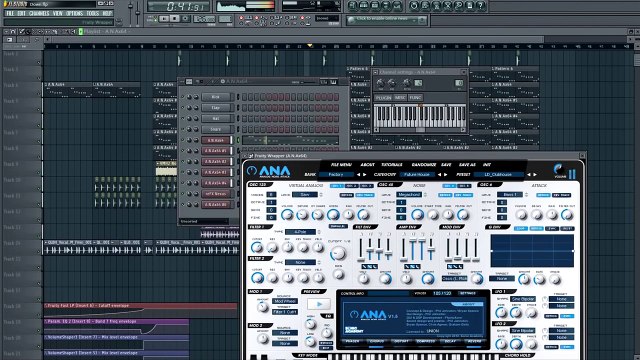Image resolution: width=640 pixels, height=360 pixels.
Task: Open Mod 1 target Filter 1 Cutoff dropdown
Action: [x=285, y=312]
